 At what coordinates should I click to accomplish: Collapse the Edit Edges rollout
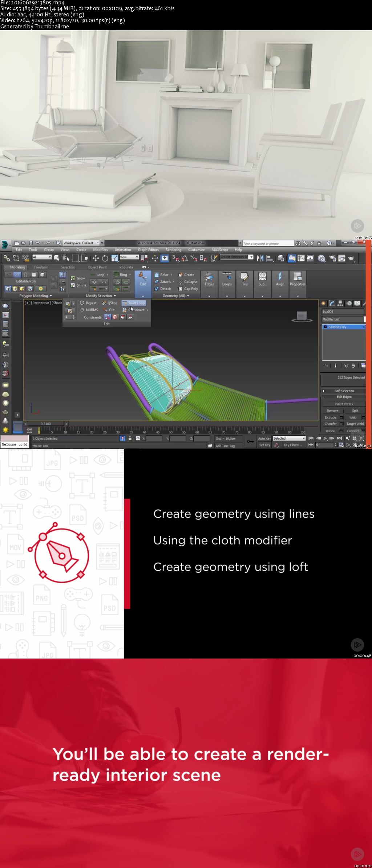click(x=344, y=397)
